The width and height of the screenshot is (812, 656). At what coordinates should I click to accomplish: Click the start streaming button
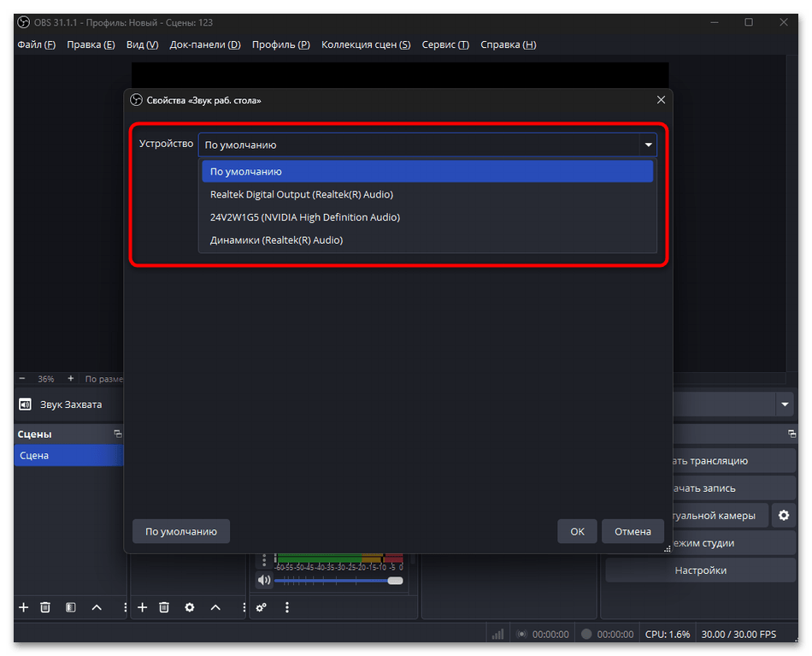point(734,461)
